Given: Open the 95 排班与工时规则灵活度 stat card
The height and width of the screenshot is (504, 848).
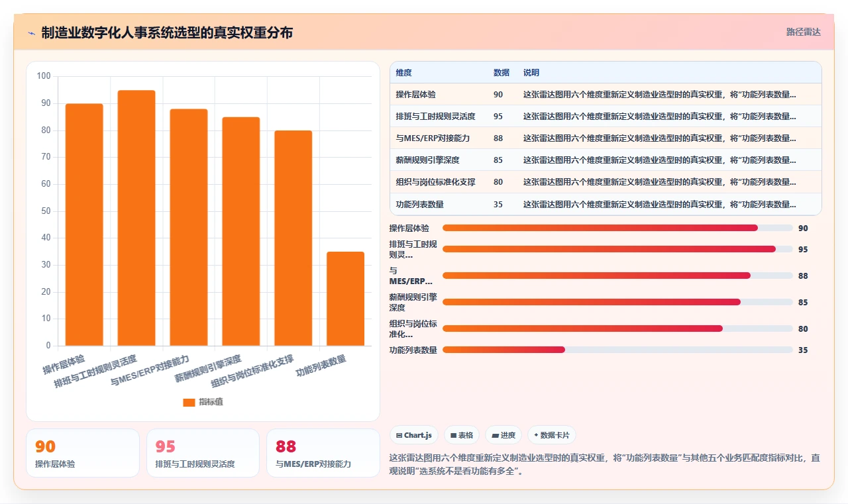Looking at the screenshot, I should (203, 453).
